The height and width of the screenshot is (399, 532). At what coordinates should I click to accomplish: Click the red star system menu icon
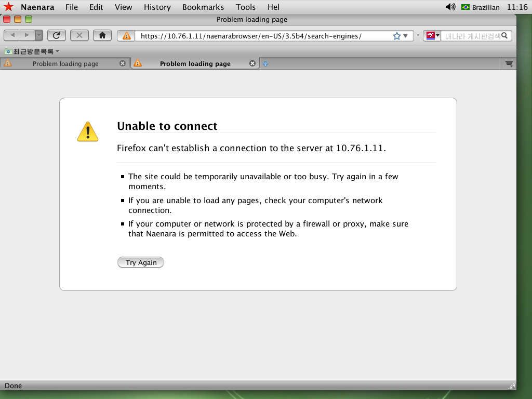tap(8, 7)
